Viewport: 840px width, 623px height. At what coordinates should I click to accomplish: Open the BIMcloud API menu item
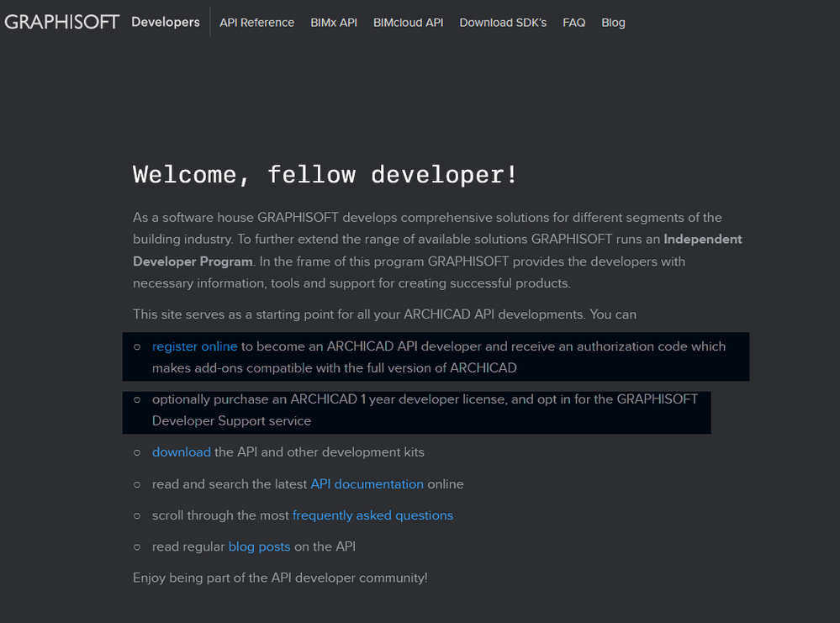408,23
